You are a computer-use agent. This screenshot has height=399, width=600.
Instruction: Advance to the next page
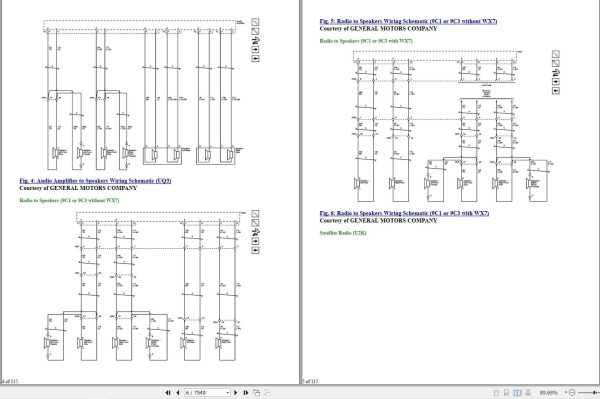pos(236,392)
